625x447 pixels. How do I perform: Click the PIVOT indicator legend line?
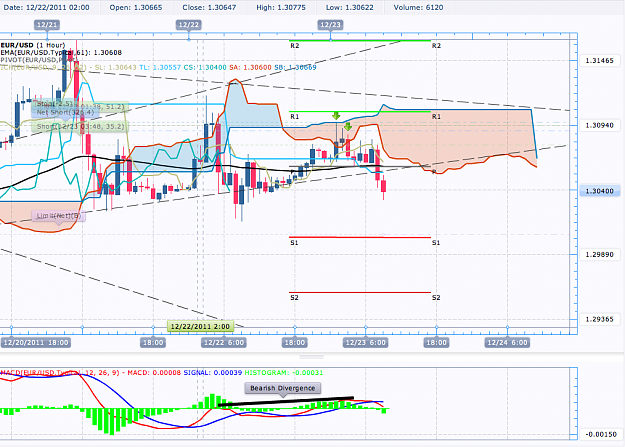click(37, 60)
